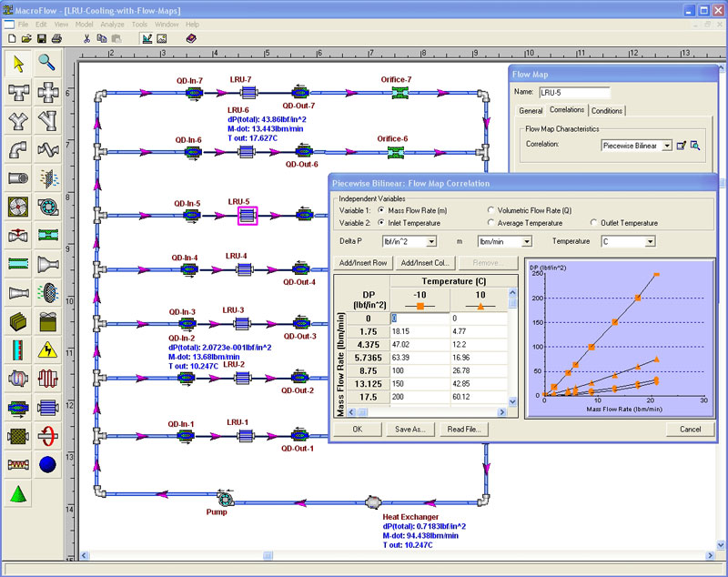Select Orifice-7 on the canvas
Image resolution: width=728 pixels, height=577 pixels.
point(399,93)
